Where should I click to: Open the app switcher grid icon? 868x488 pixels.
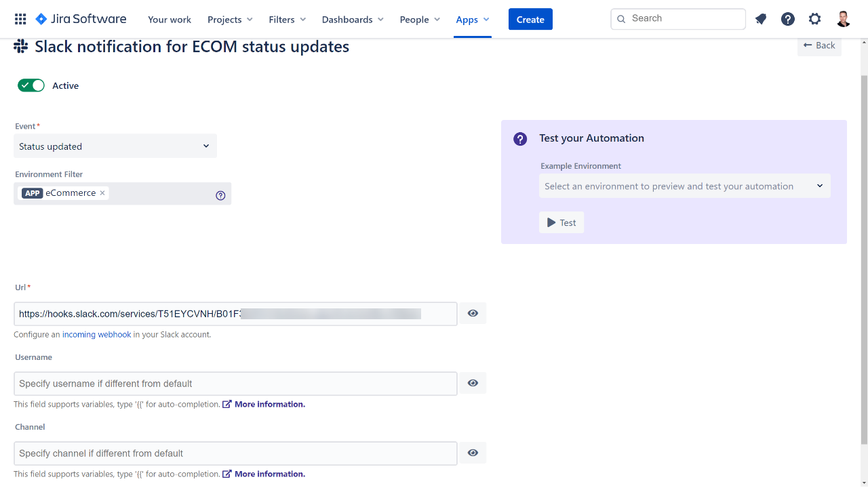coord(20,19)
